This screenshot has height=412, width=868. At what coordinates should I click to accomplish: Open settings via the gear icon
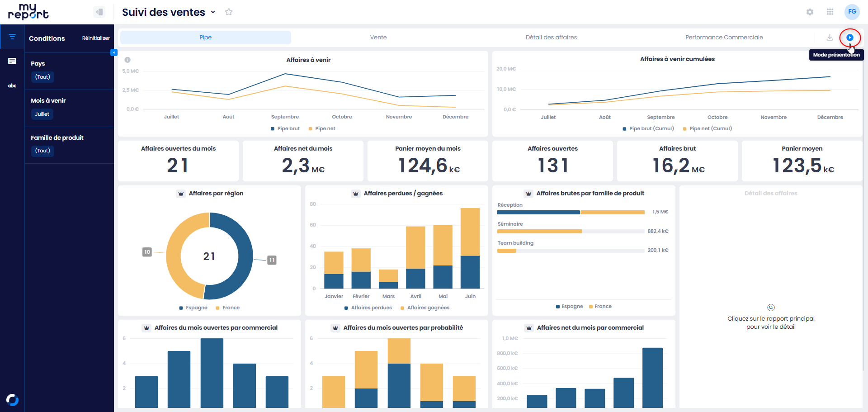(x=810, y=12)
